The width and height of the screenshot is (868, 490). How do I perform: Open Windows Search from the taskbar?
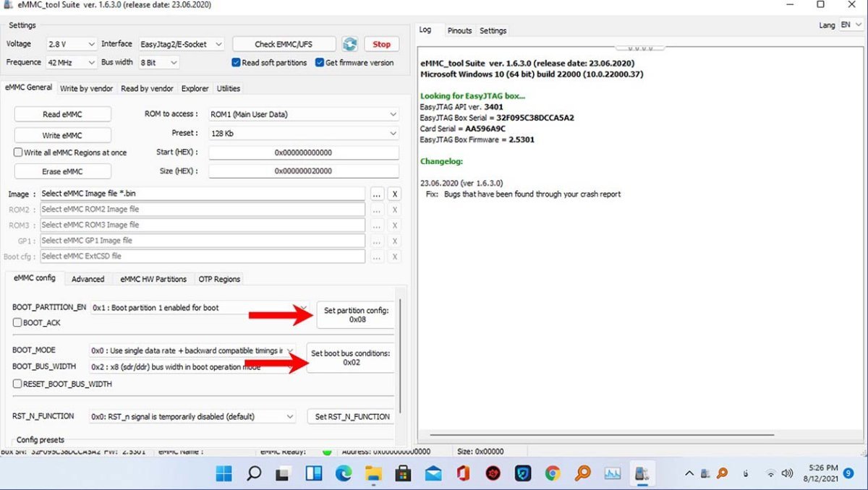tap(254, 473)
